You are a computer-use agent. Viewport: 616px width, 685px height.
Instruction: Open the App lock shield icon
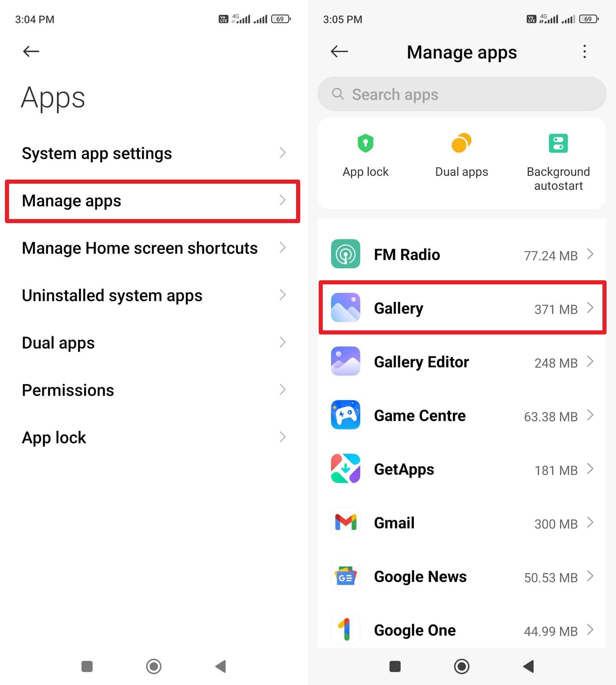[365, 143]
